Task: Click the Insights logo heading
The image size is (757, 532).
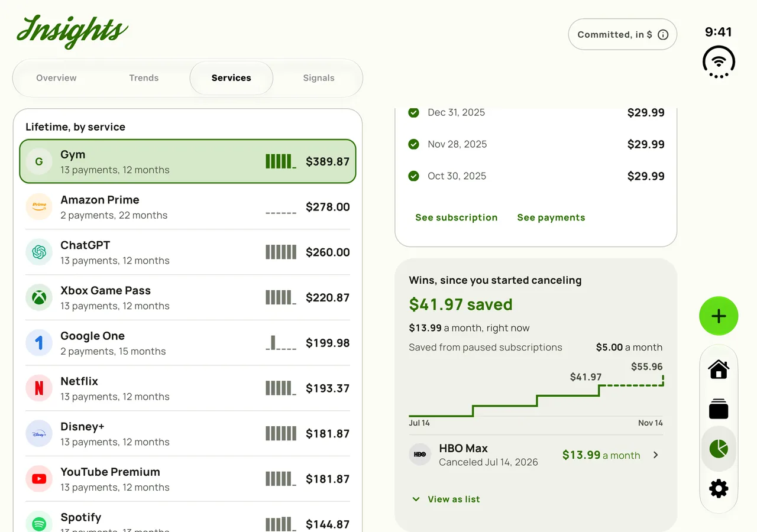Action: tap(73, 31)
